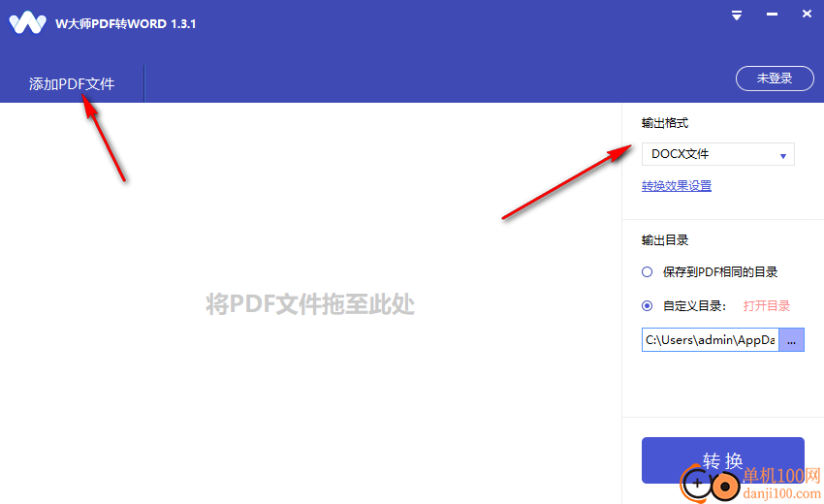The height and width of the screenshot is (504, 824).
Task: Click the output directory path field
Action: pyautogui.click(x=710, y=340)
